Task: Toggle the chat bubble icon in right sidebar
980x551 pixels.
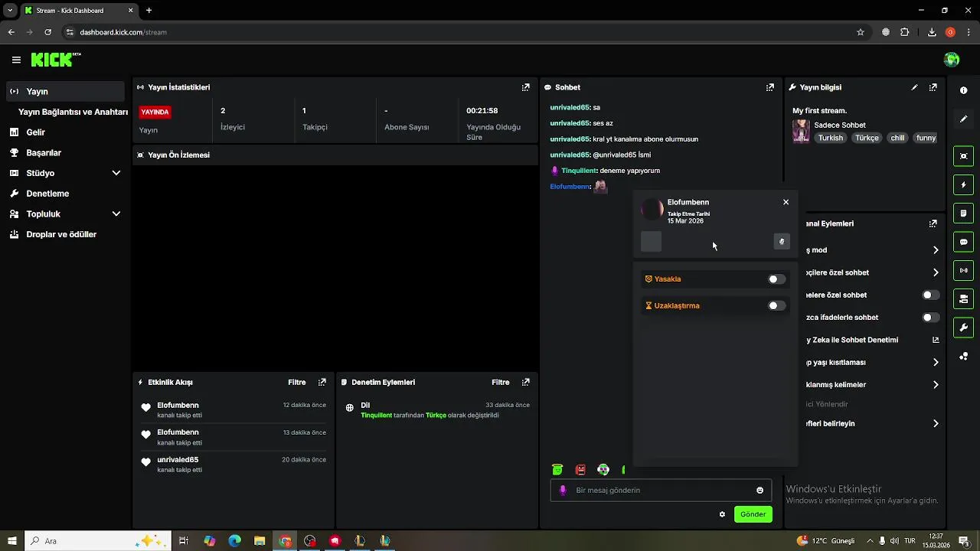Action: (x=963, y=242)
